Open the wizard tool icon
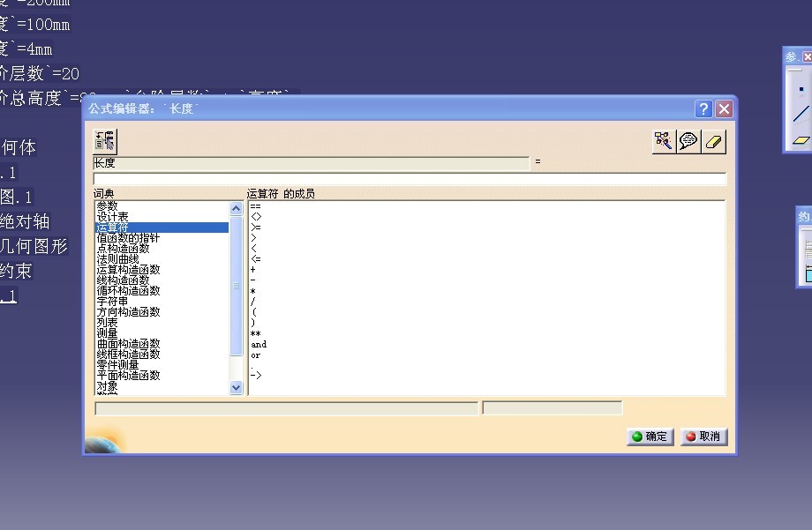812x530 pixels. (x=664, y=141)
